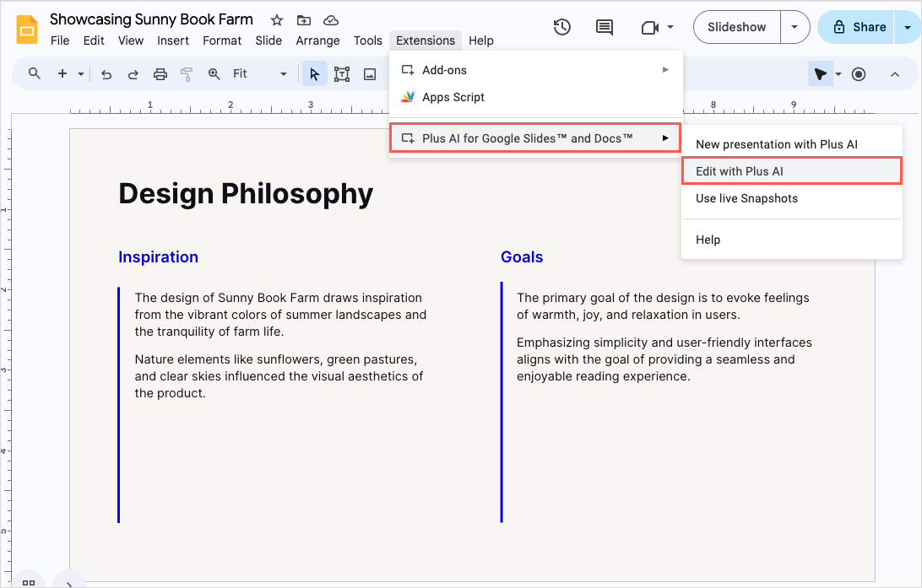Viewport: 922px width, 588px height.
Task: Click the paint format icon
Action: pos(187,74)
